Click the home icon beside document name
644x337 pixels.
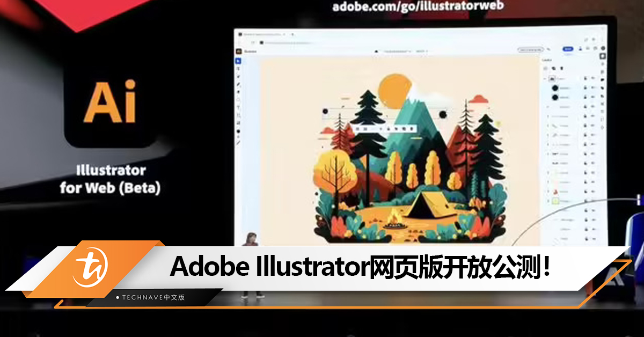point(376,52)
